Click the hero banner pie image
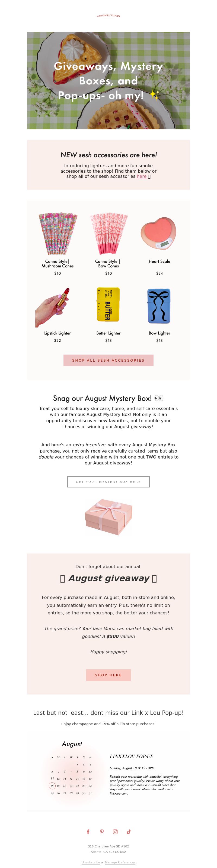The width and height of the screenshot is (217, 868). pyautogui.click(x=108, y=81)
